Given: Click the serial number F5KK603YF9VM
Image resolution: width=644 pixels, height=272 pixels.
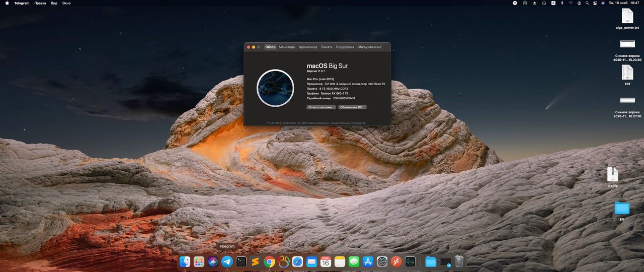Looking at the screenshot, I should coord(344,98).
